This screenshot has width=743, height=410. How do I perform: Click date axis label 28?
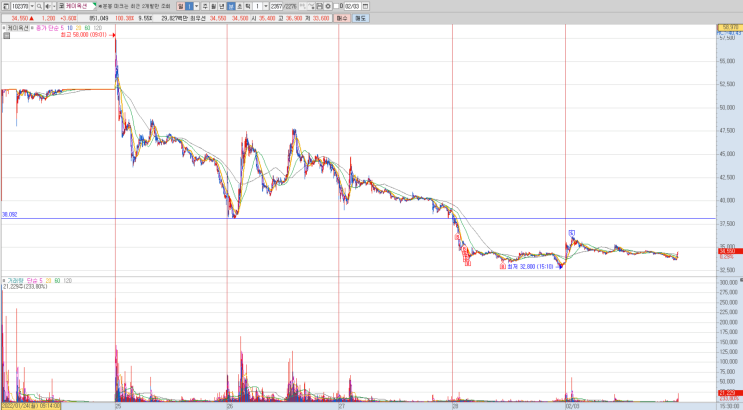tap(455, 406)
